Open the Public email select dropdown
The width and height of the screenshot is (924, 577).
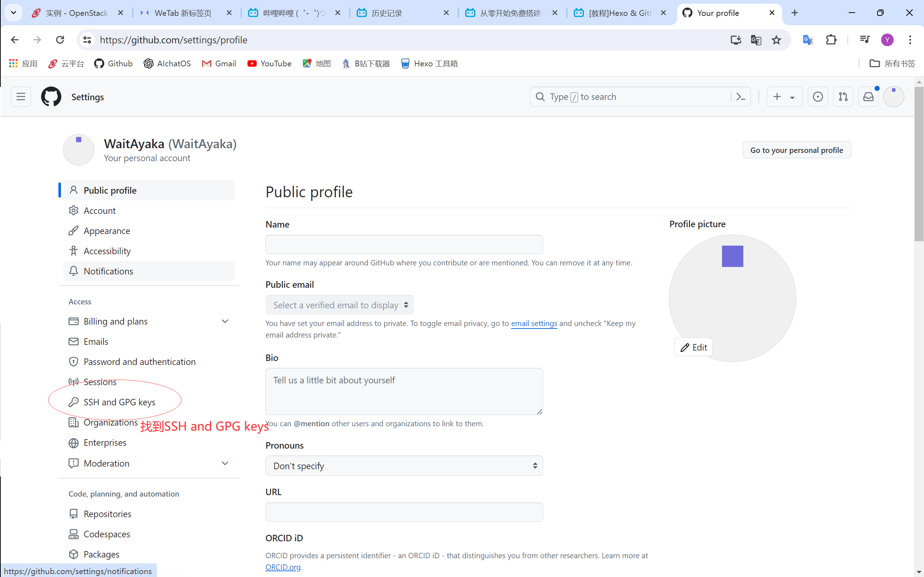pyautogui.click(x=339, y=305)
